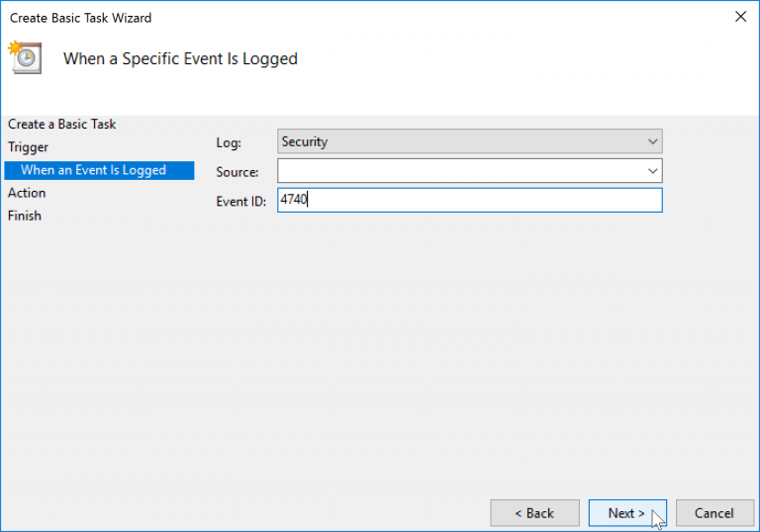Click the Source: field label
The width and height of the screenshot is (760, 532).
(x=237, y=172)
